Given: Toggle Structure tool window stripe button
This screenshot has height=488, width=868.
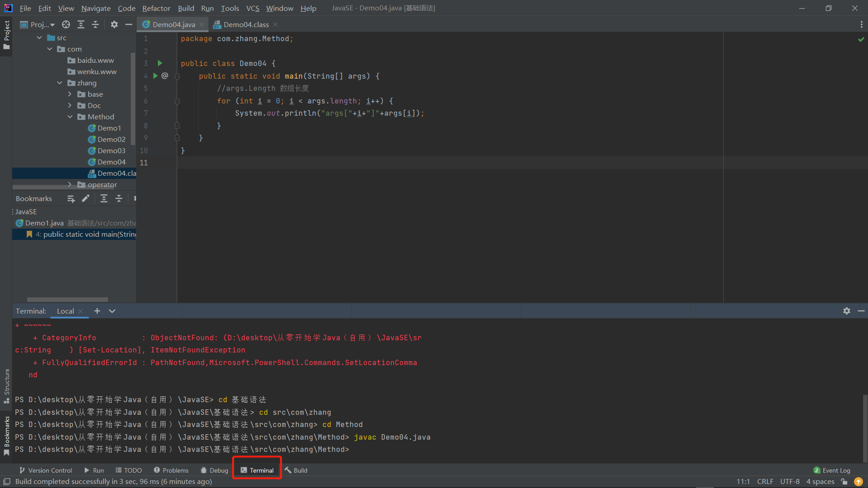Looking at the screenshot, I should pos(6,385).
